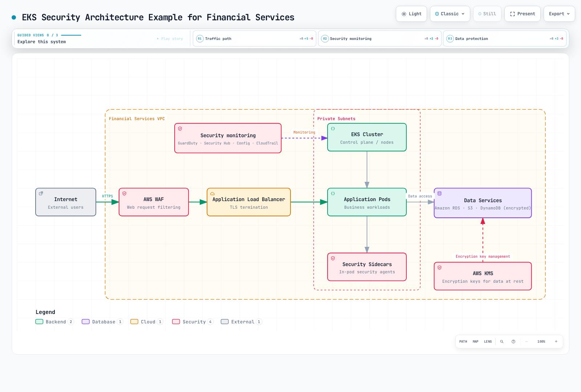Zoom in with the plus icon
This screenshot has width=581, height=392.
coord(556,342)
